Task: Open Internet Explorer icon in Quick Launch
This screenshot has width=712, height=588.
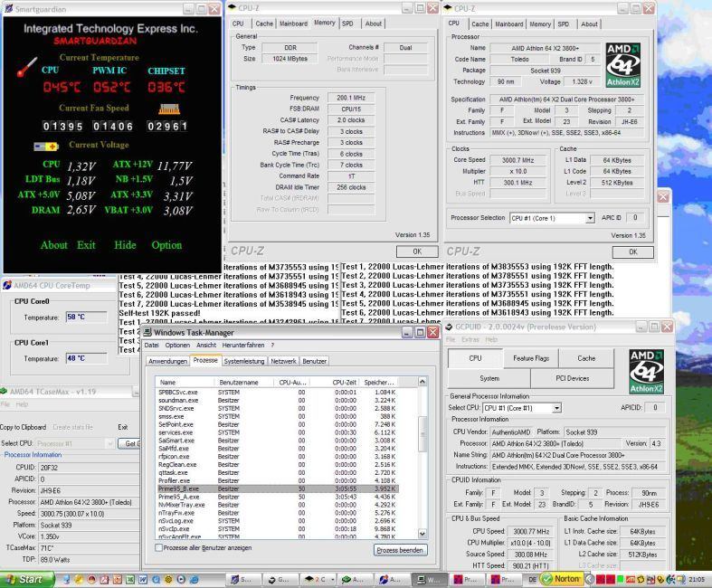Action: (194, 579)
